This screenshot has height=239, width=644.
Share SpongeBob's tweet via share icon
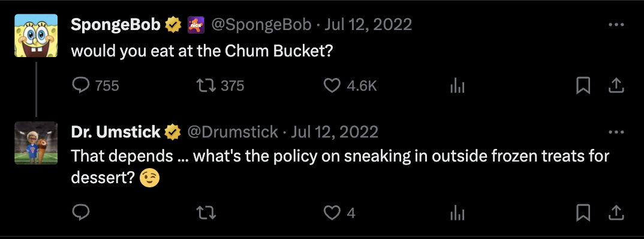point(616,85)
